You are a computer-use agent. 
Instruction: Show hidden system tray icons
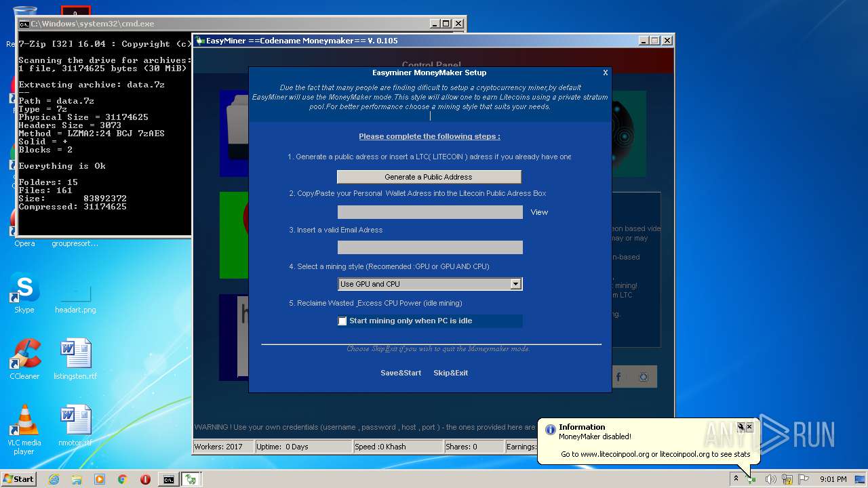click(x=736, y=479)
